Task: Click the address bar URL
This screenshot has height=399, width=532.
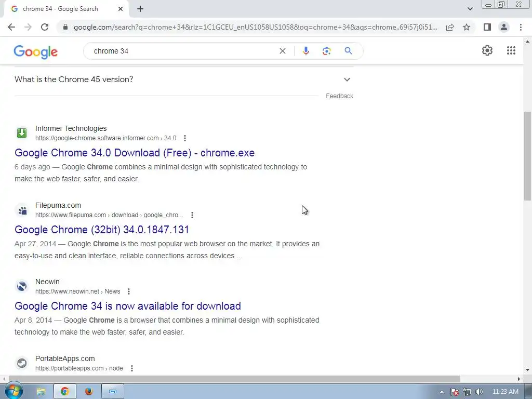Action: pos(255,27)
